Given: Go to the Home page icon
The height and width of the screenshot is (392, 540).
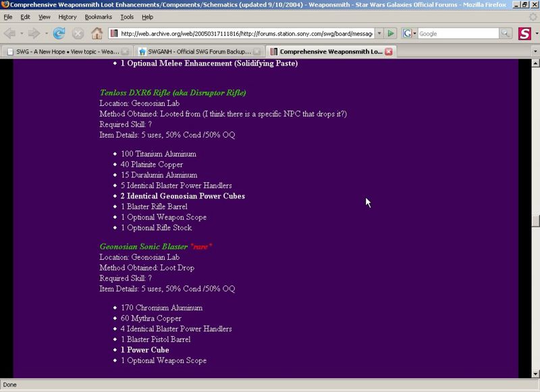Looking at the screenshot, I should [x=97, y=33].
